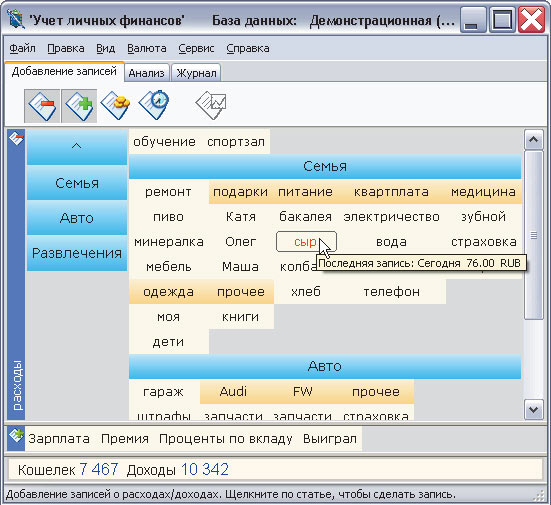This screenshot has width=551, height=505.
Task: Select the одежда category
Action: tap(168, 292)
